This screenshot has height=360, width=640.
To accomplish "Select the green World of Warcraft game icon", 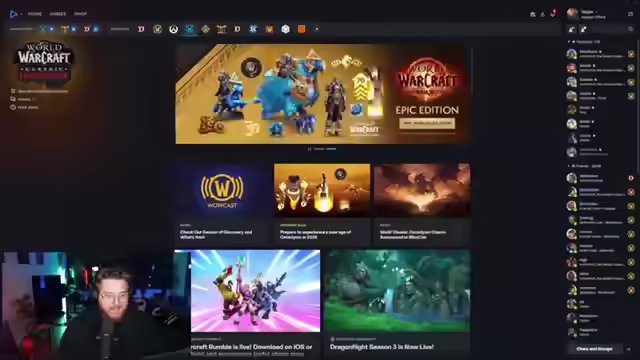I will click(x=157, y=29).
